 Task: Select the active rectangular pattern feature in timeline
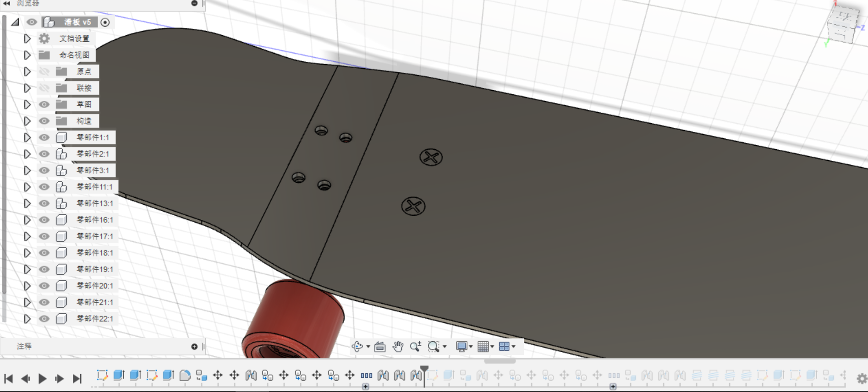pyautogui.click(x=366, y=376)
